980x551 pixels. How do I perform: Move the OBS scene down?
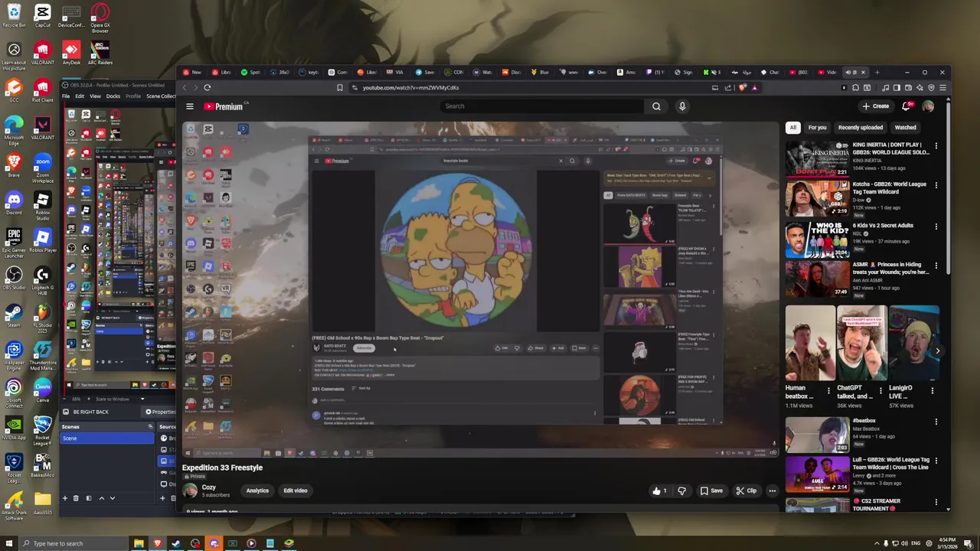click(x=113, y=498)
